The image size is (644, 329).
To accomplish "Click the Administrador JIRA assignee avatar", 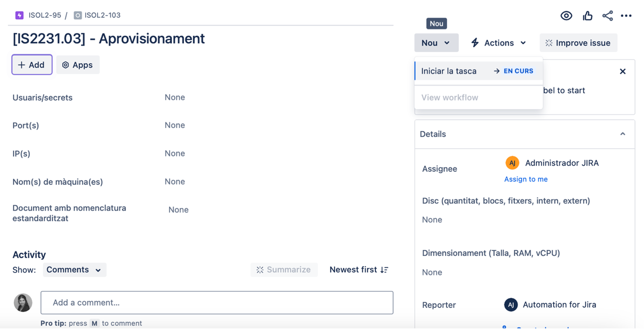I will click(512, 163).
